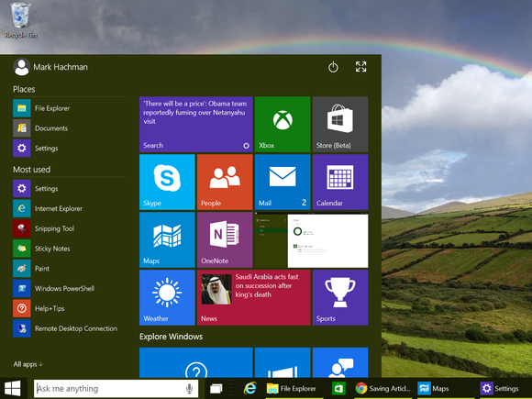Viewport: 532px width, 399px height.
Task: Expand Start menu to full screen
Action: [x=361, y=66]
